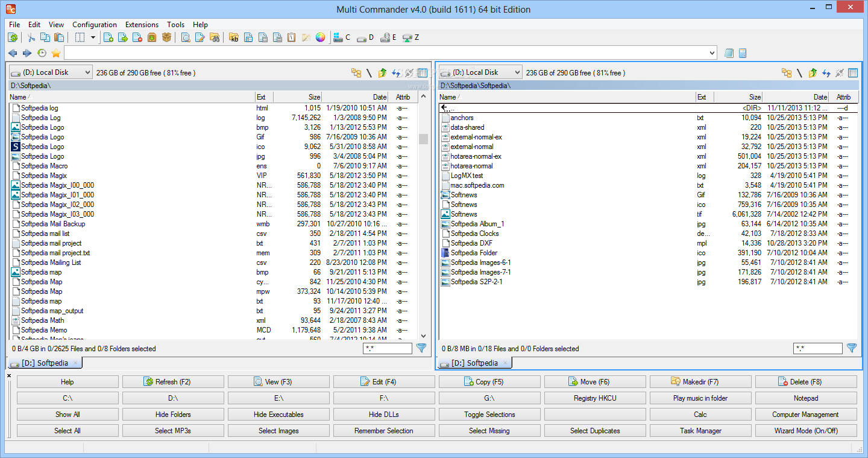Viewport: 868px width, 458px height.
Task: Click the left panel filter funnel icon
Action: point(421,348)
